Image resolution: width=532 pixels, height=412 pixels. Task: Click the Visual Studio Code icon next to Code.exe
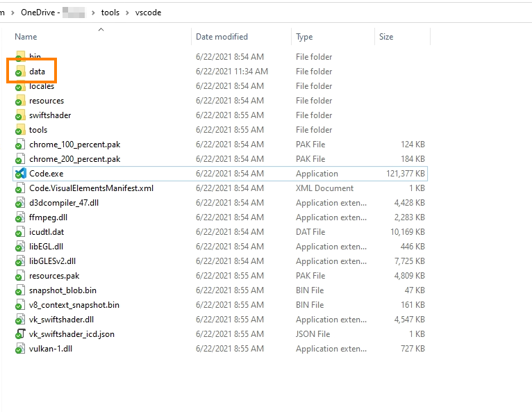(20, 174)
